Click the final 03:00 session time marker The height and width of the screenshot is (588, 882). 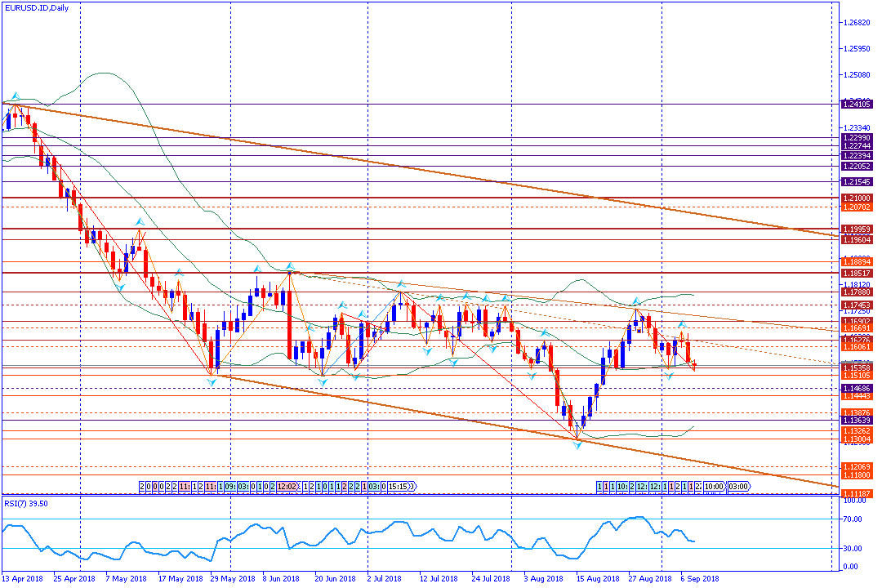pyautogui.click(x=738, y=487)
